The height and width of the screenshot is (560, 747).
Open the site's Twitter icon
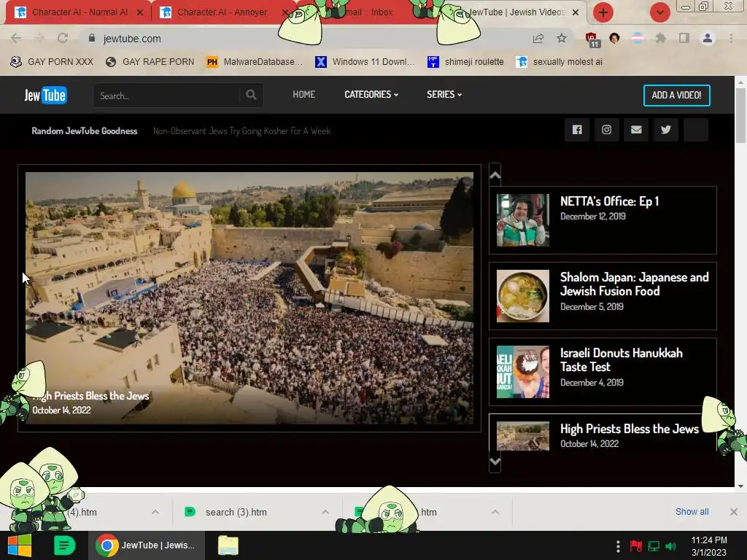pos(665,130)
